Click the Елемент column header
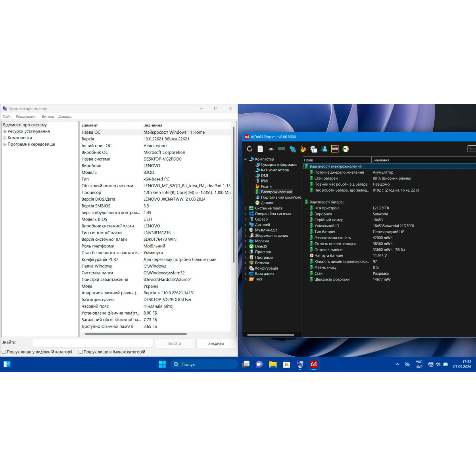This screenshot has height=476, width=476. [x=111, y=125]
